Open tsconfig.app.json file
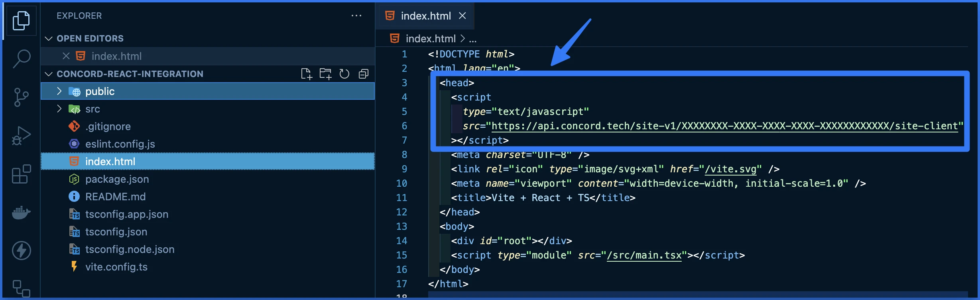This screenshot has height=300, width=980. [x=208, y=214]
